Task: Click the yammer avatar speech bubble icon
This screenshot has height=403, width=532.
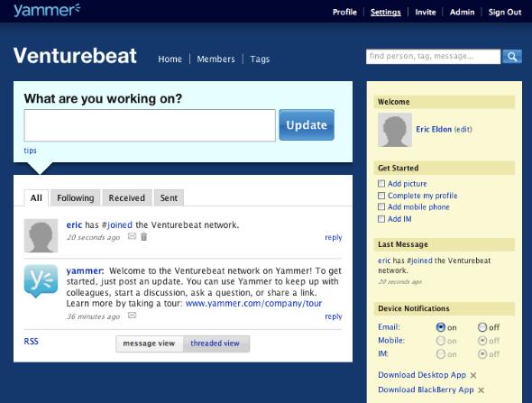Action: click(41, 281)
